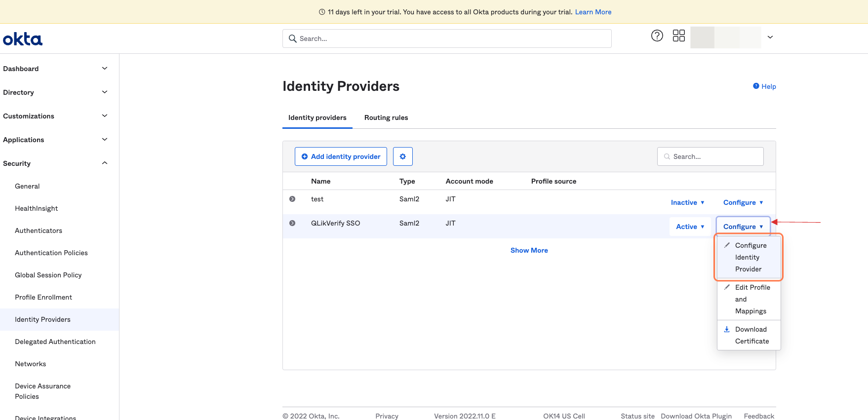Click the top global Search field

pos(447,38)
